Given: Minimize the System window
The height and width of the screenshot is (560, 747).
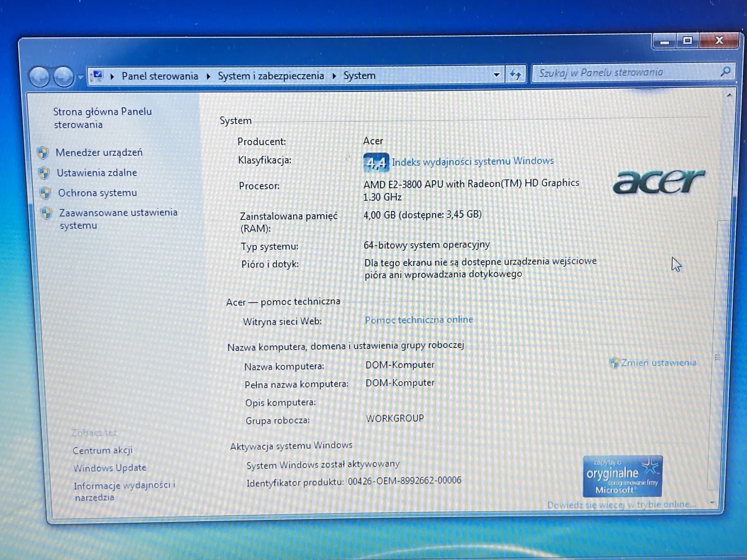Looking at the screenshot, I should click(665, 42).
